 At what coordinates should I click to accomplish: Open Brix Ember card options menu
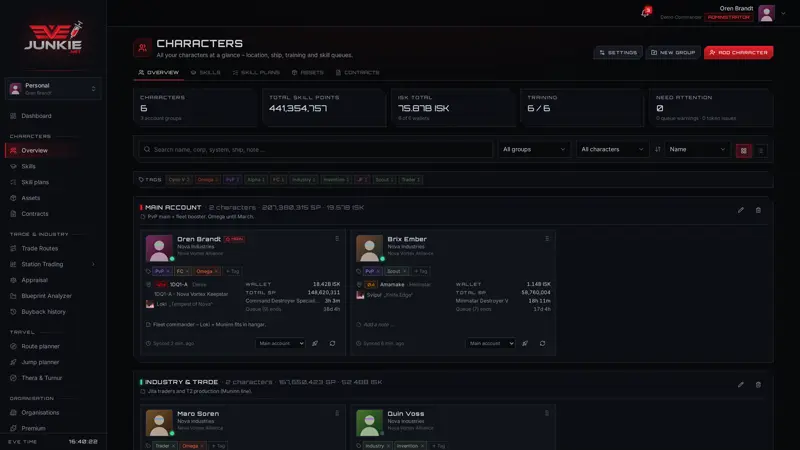(x=547, y=239)
